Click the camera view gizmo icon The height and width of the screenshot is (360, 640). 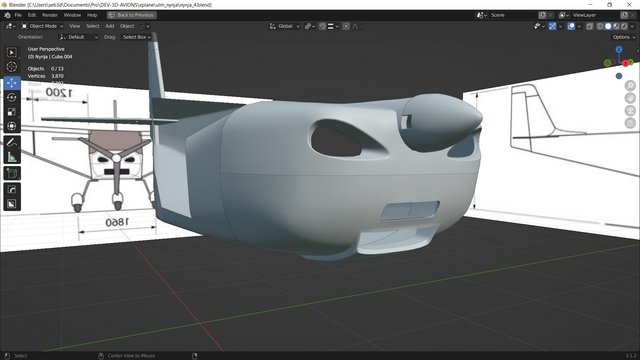coord(630,111)
